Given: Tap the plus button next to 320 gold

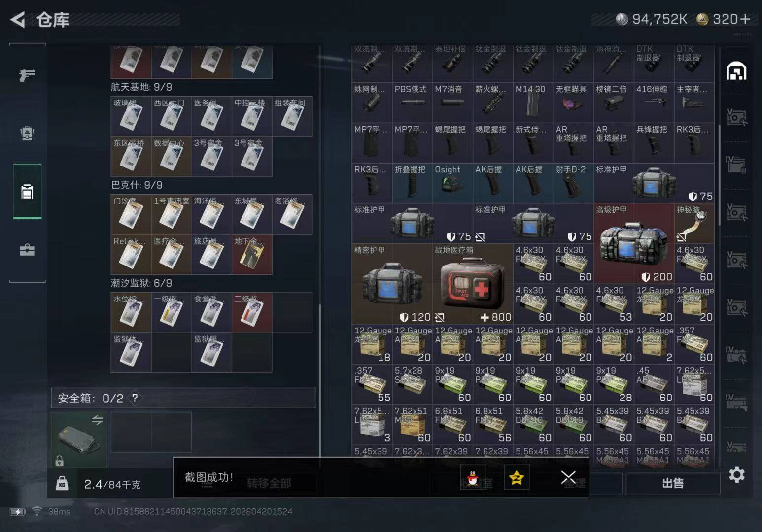Looking at the screenshot, I should [x=745, y=19].
